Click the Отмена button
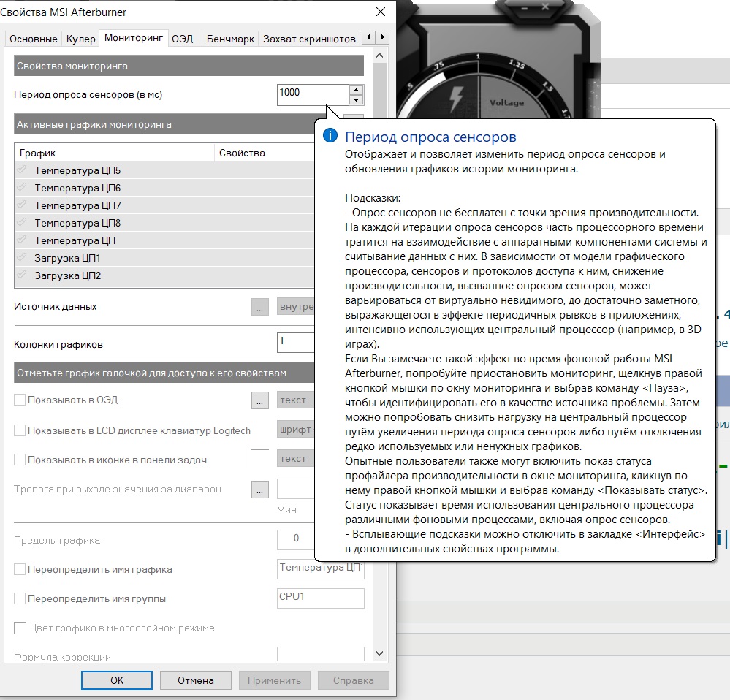 tap(196, 680)
